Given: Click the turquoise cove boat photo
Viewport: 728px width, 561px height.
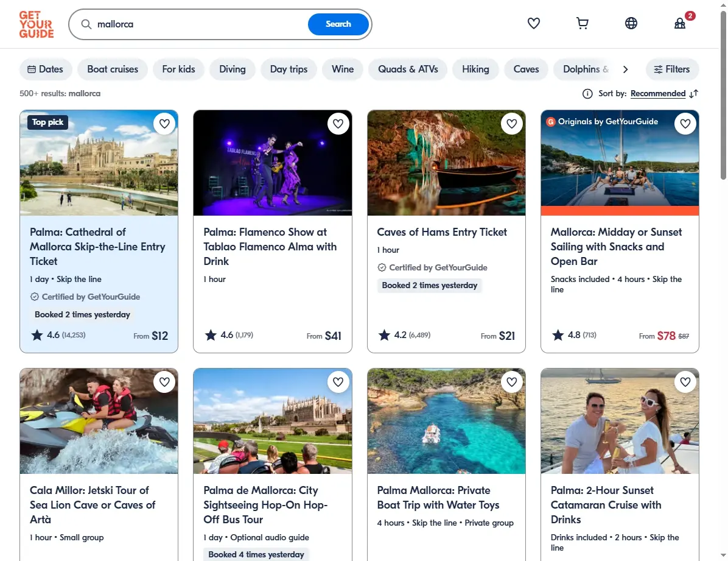Looking at the screenshot, I should tap(446, 421).
